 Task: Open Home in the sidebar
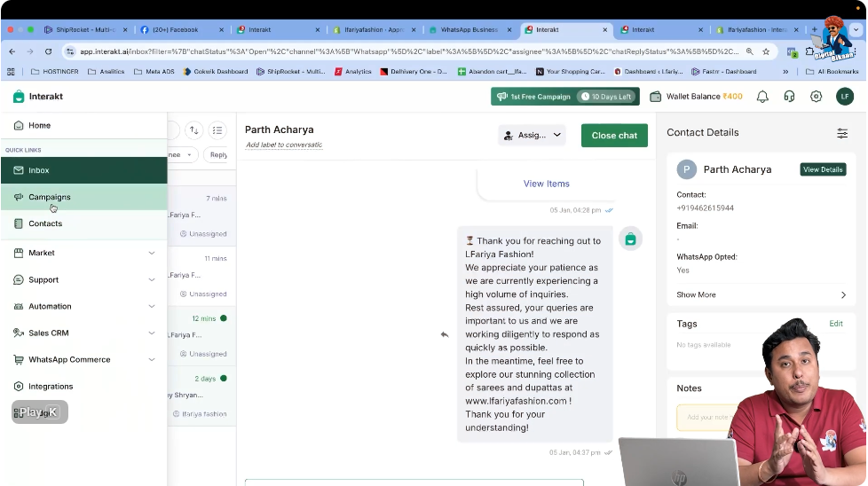(x=83, y=126)
